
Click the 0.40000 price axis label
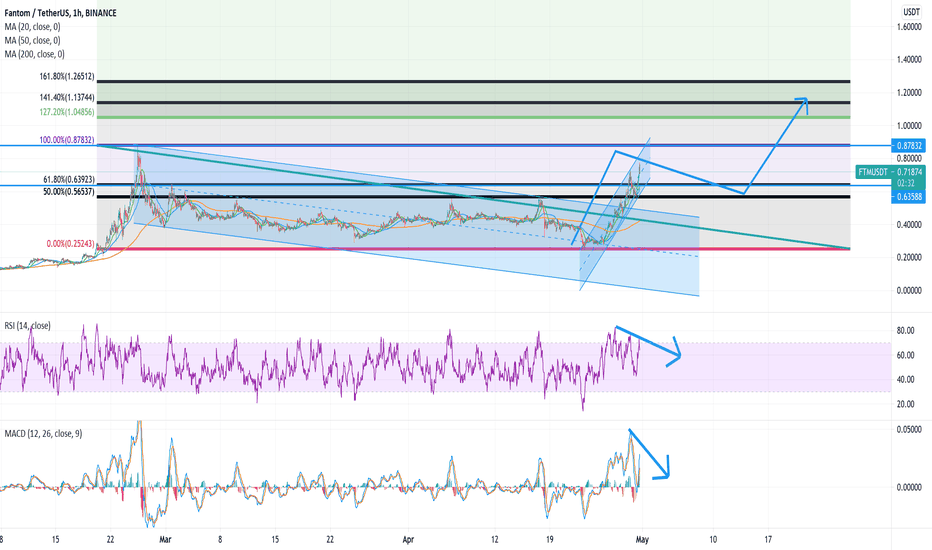pos(909,225)
